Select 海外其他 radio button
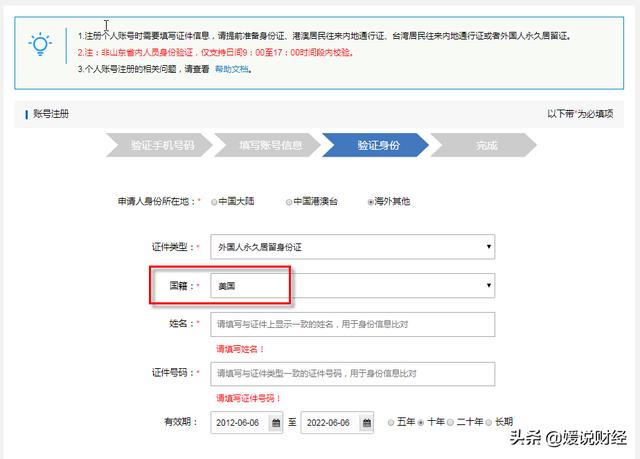 (x=371, y=202)
